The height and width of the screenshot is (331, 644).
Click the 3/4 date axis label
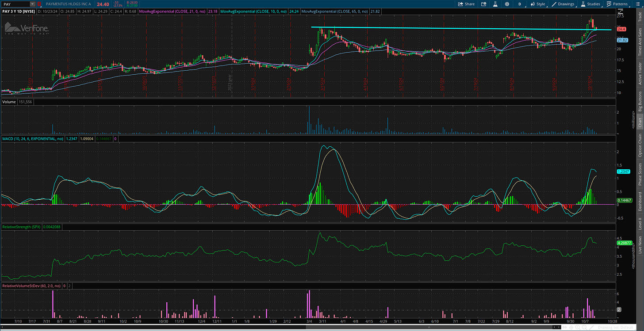point(309,322)
